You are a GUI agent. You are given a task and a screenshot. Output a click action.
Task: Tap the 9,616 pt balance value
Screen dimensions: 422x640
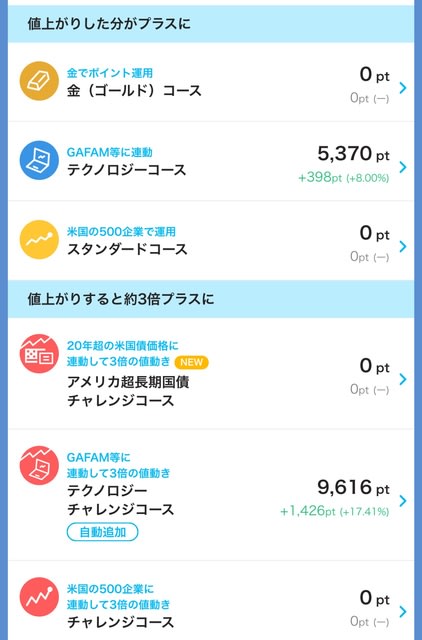(353, 487)
